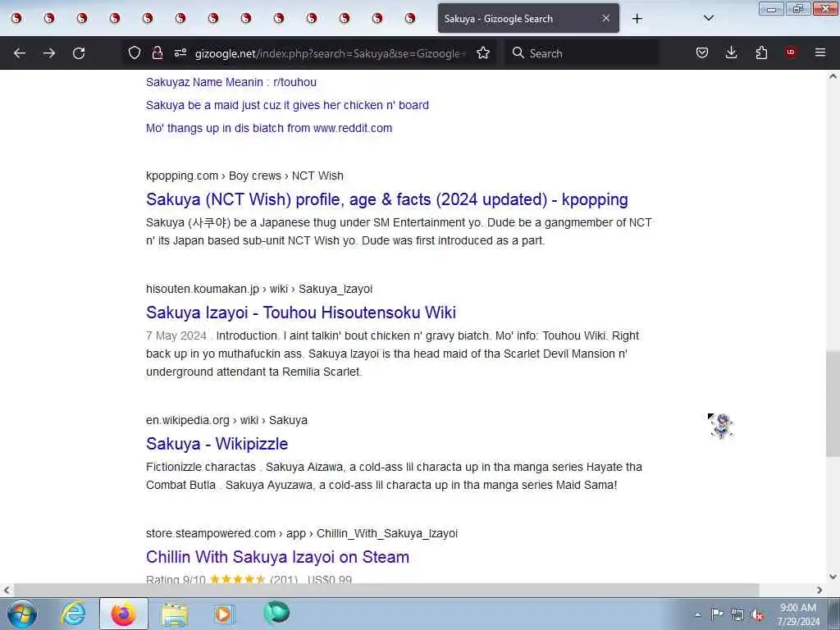The width and height of the screenshot is (840, 630).
Task: Click the scroll down arrow
Action: click(833, 577)
